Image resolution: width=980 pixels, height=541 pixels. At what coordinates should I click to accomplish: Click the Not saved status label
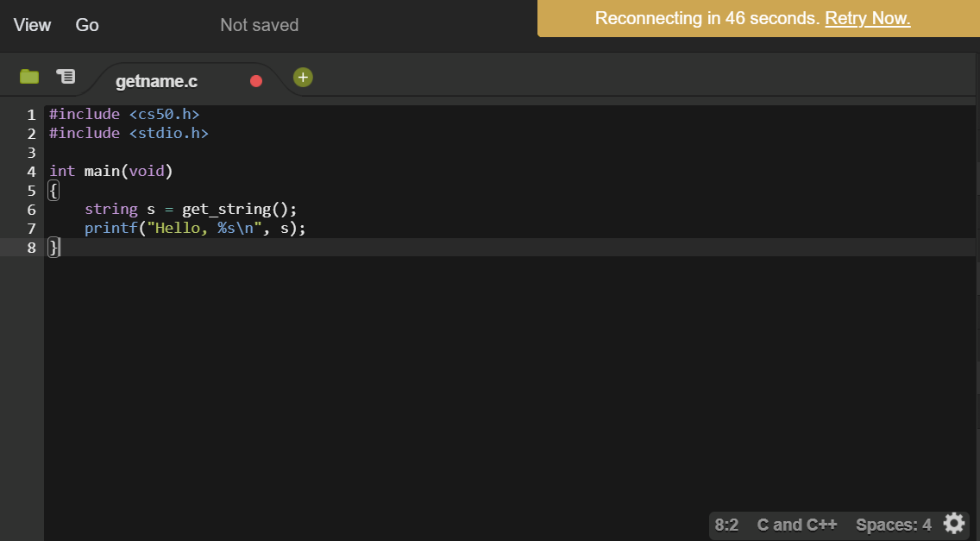click(259, 25)
